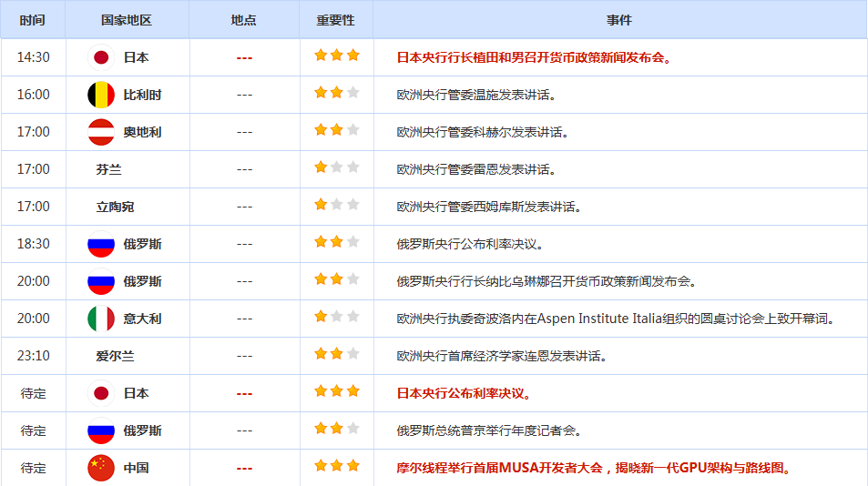Click the Austria flag icon
868x486 pixels.
pyautogui.click(x=100, y=132)
